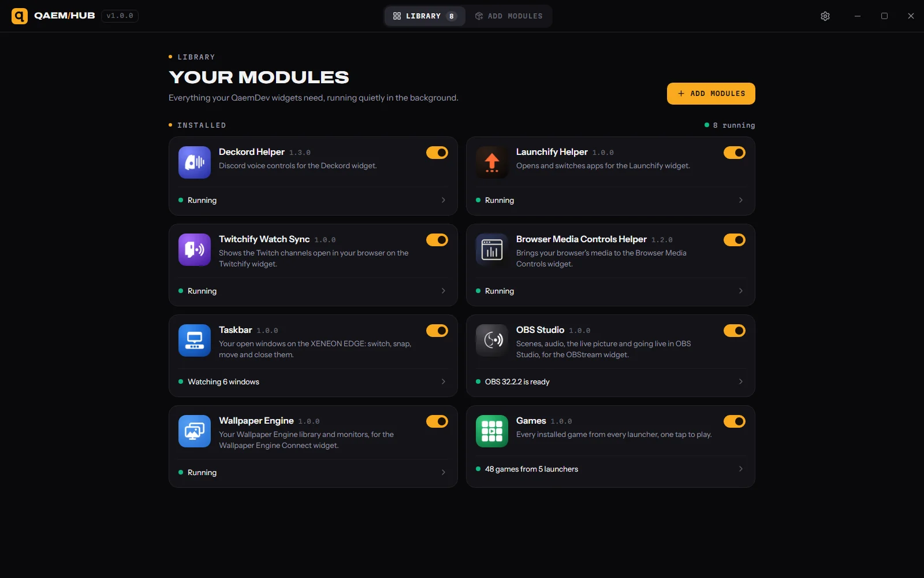Image resolution: width=924 pixels, height=578 pixels.
Task: Click the v1.0.0 version badge
Action: coord(120,16)
